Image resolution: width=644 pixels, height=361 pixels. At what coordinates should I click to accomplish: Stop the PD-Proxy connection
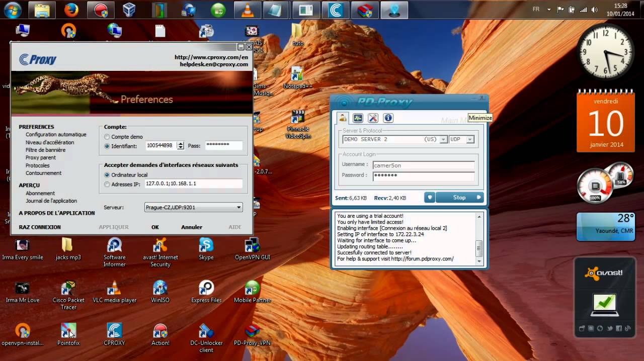pyautogui.click(x=459, y=198)
